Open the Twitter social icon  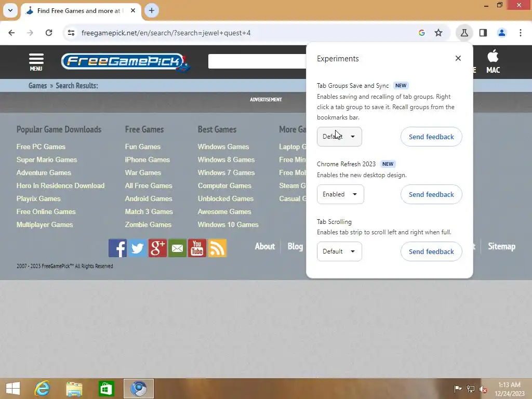tap(137, 248)
